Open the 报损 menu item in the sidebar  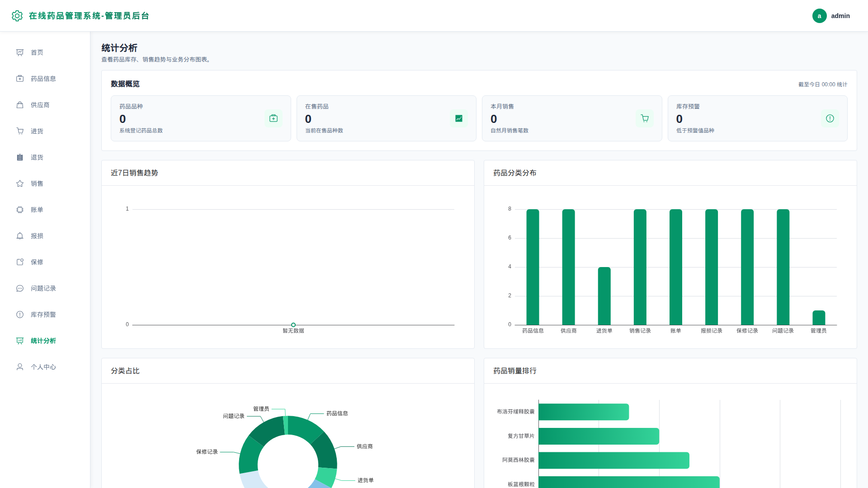pos(45,236)
